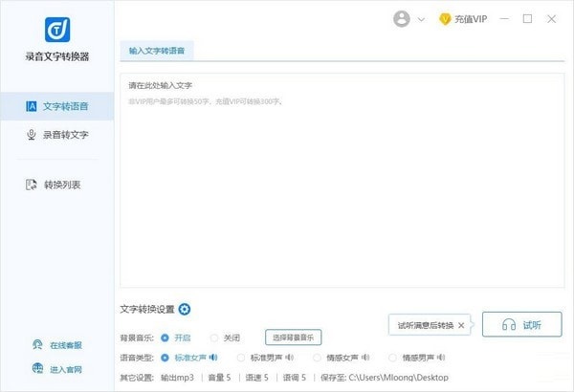Select the 情感男声 voice type
This screenshot has height=392, width=574.
point(392,358)
